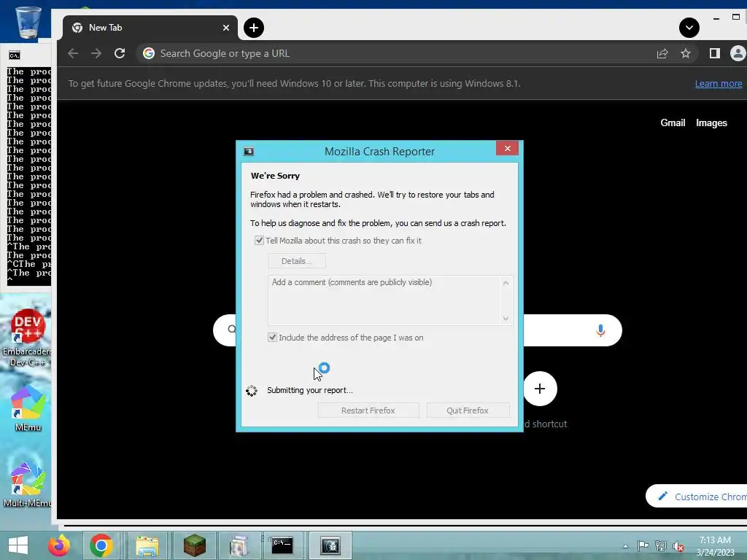Click the network tray icon
This screenshot has width=747, height=560.
click(660, 545)
